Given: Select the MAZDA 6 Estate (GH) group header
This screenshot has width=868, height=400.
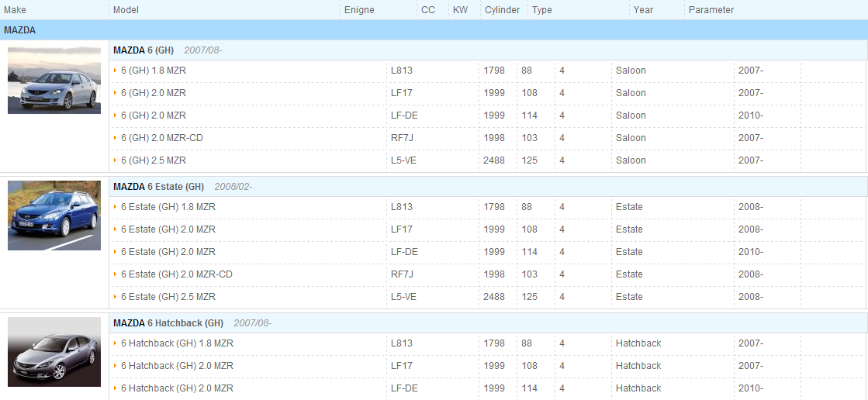Looking at the screenshot, I should pos(488,187).
